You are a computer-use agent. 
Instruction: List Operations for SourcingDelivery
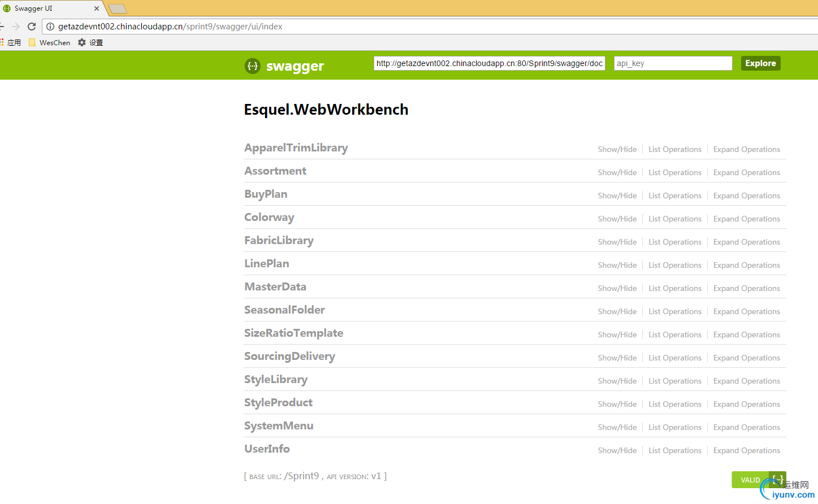click(675, 358)
